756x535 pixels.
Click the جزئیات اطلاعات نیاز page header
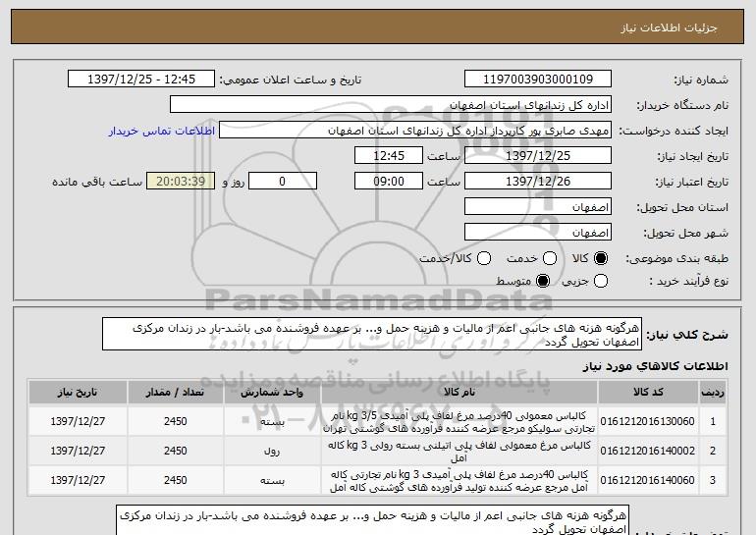[x=378, y=27]
